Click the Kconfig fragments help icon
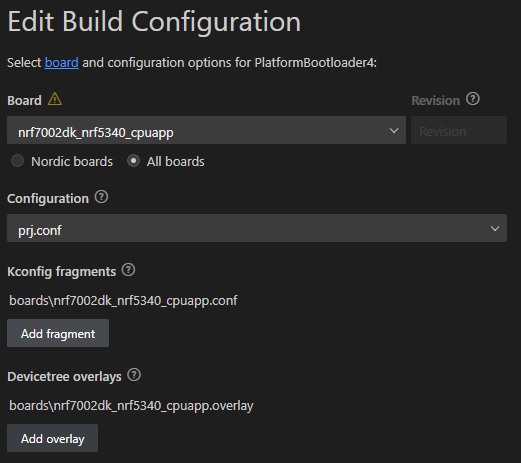 [x=128, y=270]
